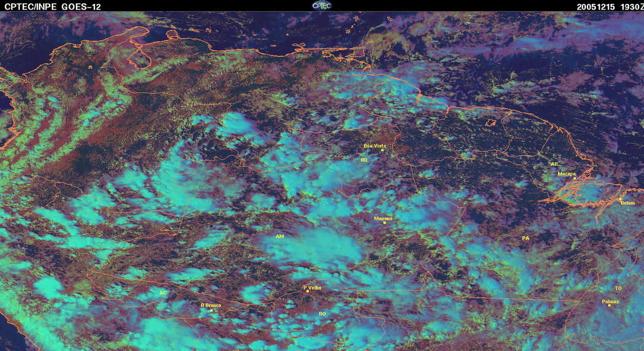Click the Manaus city label

383,218
